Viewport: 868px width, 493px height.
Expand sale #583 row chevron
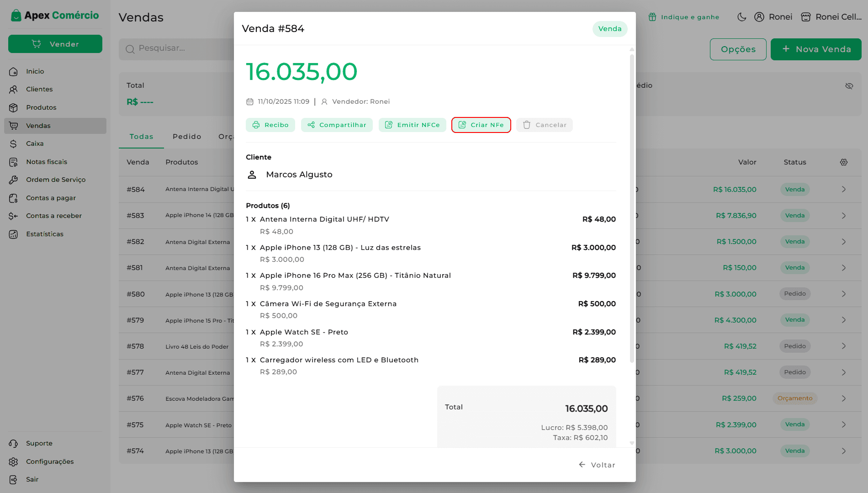(844, 216)
